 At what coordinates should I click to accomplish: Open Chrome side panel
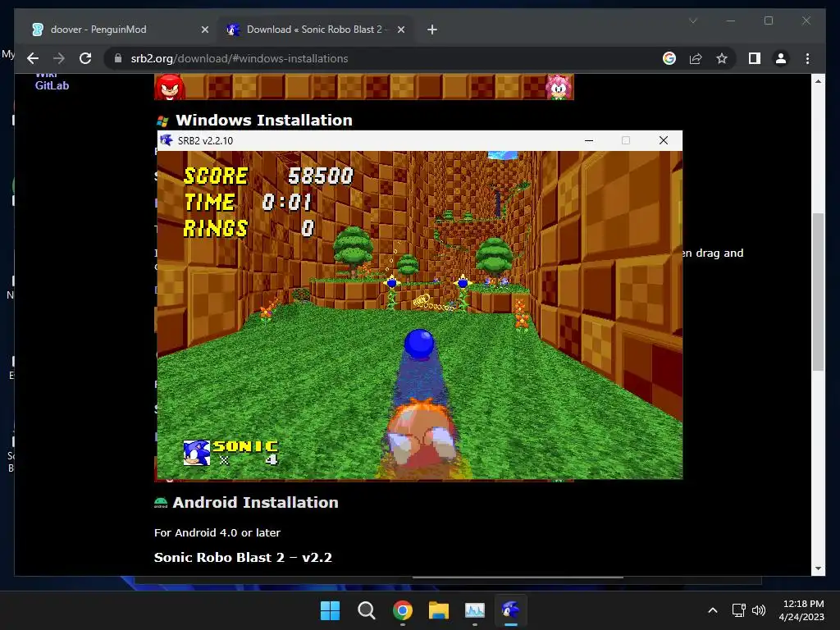tap(755, 58)
